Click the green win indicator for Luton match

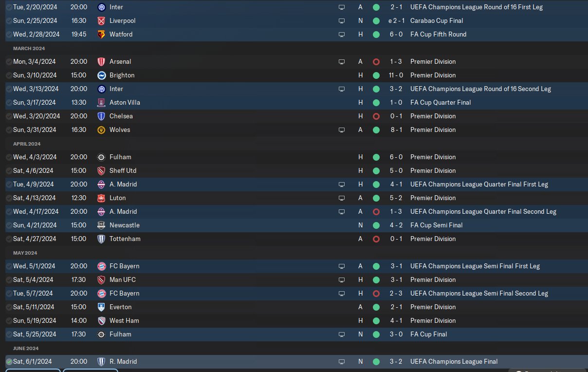pyautogui.click(x=376, y=198)
